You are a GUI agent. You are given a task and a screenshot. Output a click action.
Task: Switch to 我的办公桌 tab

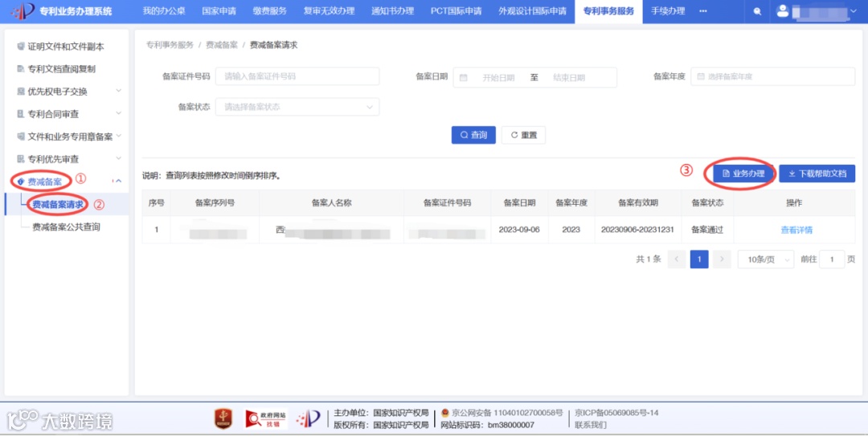click(x=164, y=11)
